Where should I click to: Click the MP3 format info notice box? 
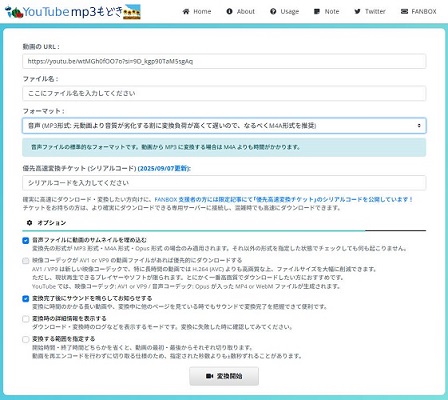click(x=224, y=147)
